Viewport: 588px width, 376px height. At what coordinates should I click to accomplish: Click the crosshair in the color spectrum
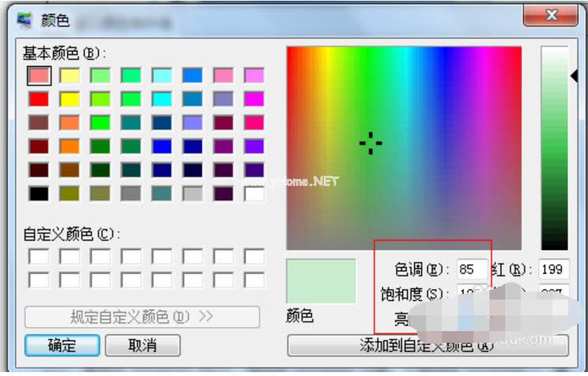(x=370, y=143)
